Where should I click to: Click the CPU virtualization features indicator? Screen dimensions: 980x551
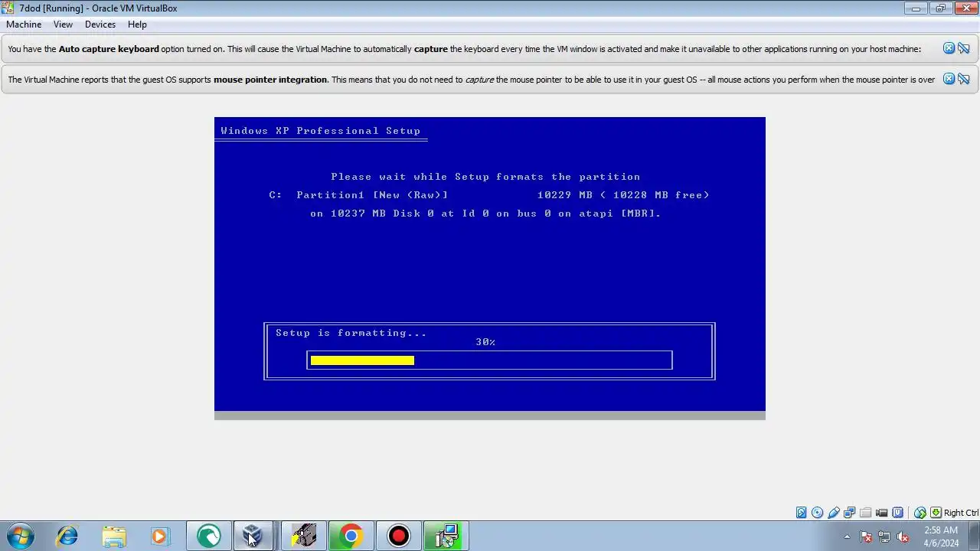pos(898,513)
